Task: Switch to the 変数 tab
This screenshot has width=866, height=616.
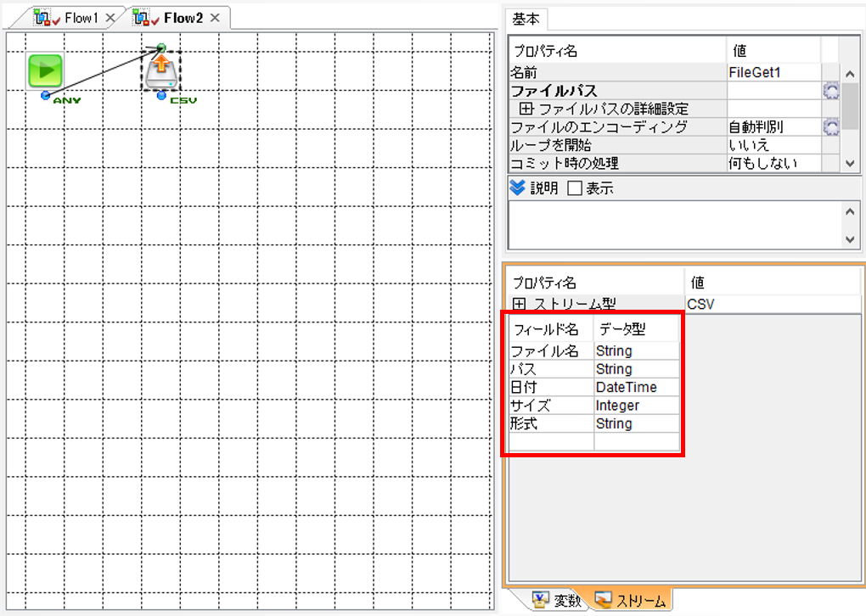Action: point(558,600)
